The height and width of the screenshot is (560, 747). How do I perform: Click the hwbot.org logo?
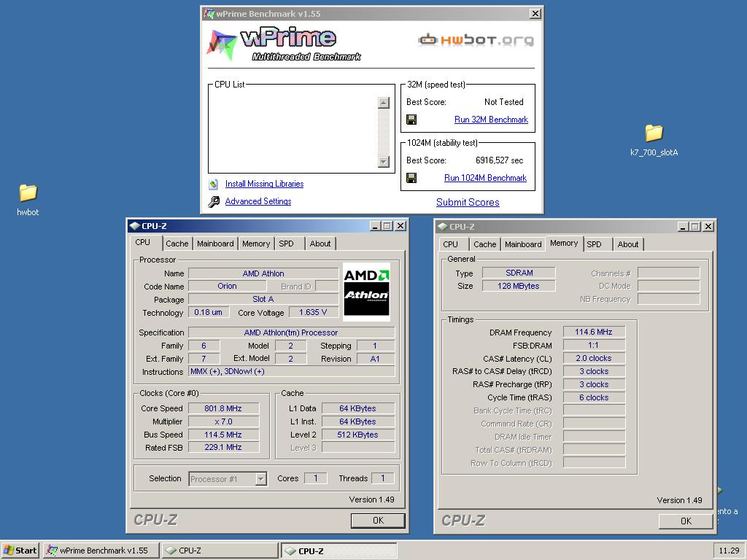tap(476, 39)
